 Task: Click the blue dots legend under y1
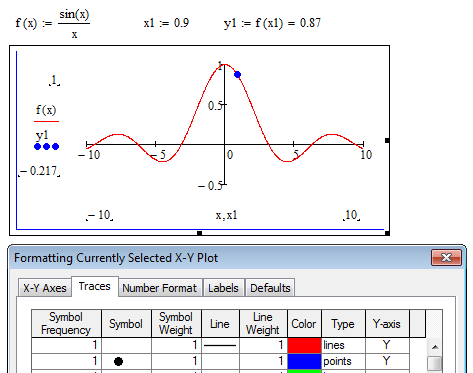(x=47, y=146)
